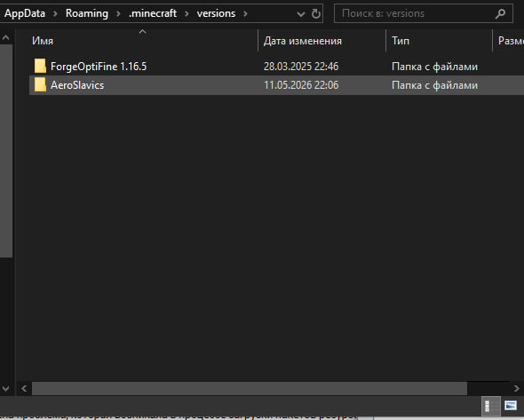
Task: Go to .minecraft in breadcrumb
Action: [153, 13]
